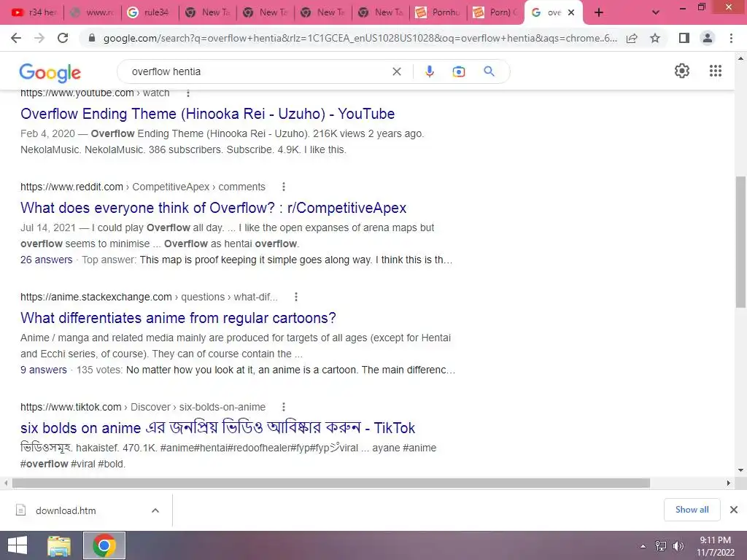This screenshot has height=560, width=747.
Task: Open the network status tray icon
Action: tap(661, 545)
